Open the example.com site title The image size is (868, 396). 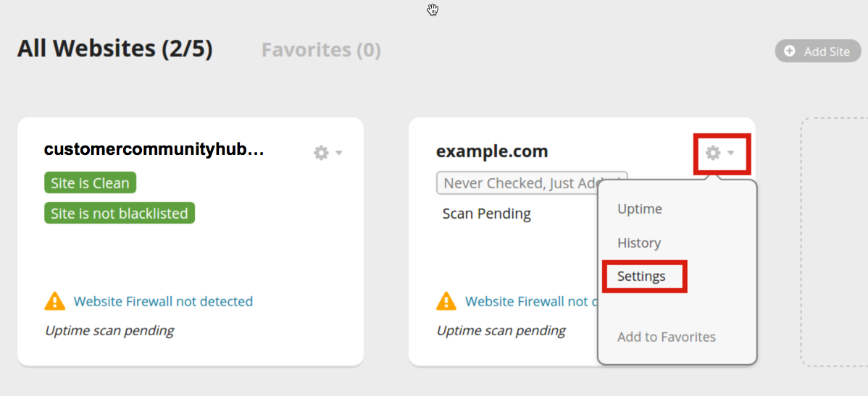click(x=492, y=151)
